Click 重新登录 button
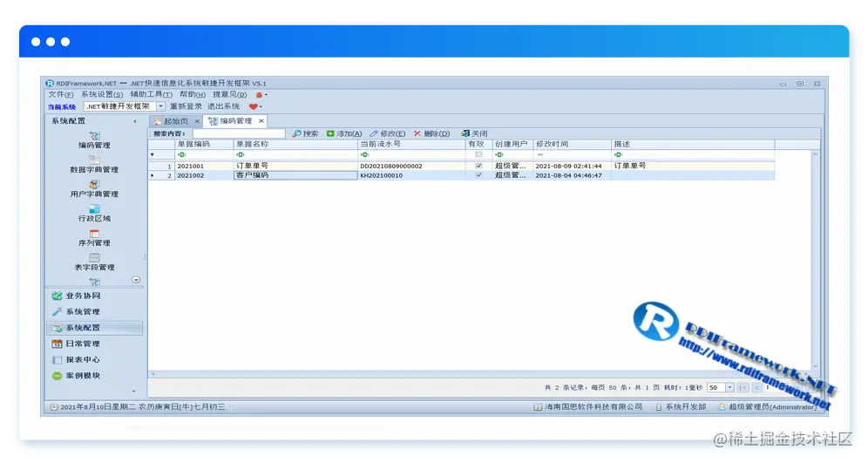The width and height of the screenshot is (868, 463). (186, 106)
